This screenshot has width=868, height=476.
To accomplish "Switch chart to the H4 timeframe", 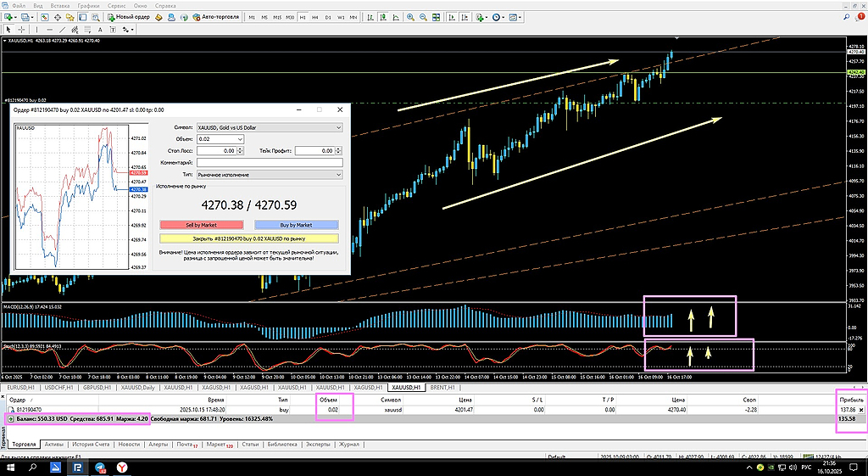I will click(313, 17).
